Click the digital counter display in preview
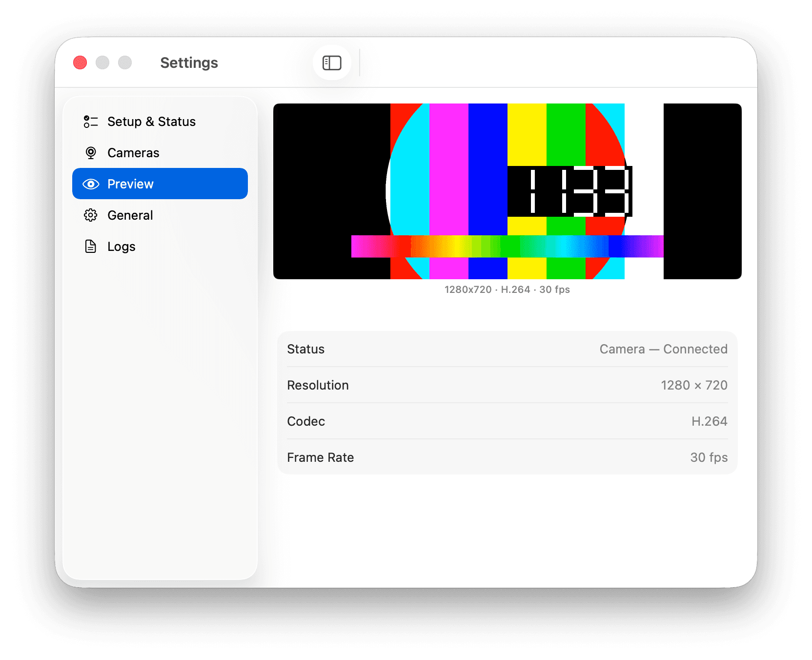Image resolution: width=812 pixels, height=660 pixels. tap(570, 191)
